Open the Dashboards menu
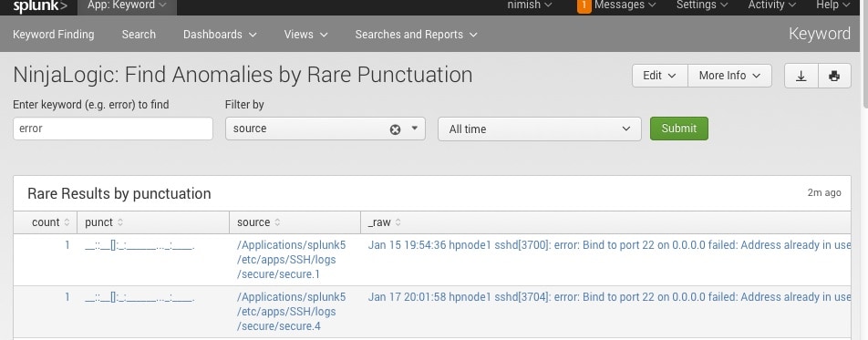This screenshot has height=340, width=868. (220, 35)
